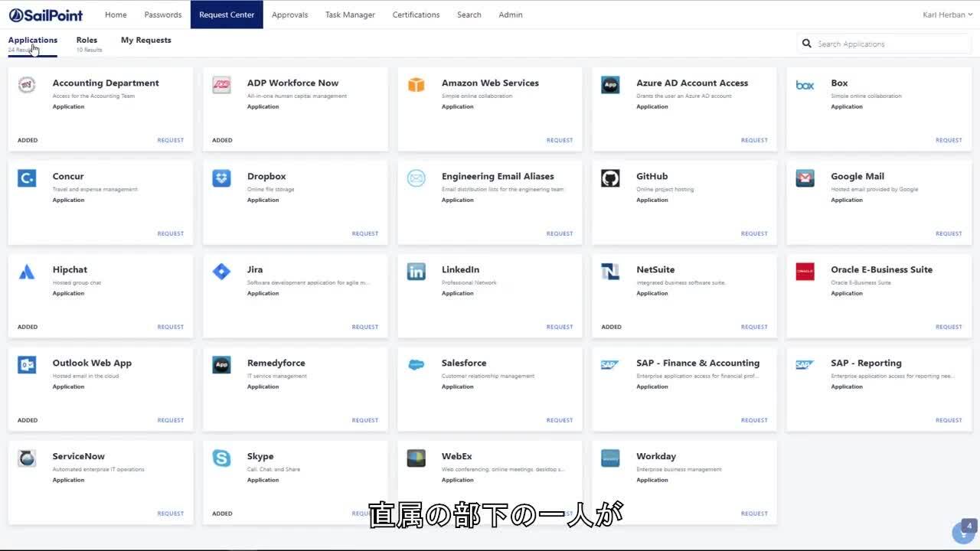This screenshot has height=551, width=980.
Task: Click the Box logo icon
Action: [805, 85]
